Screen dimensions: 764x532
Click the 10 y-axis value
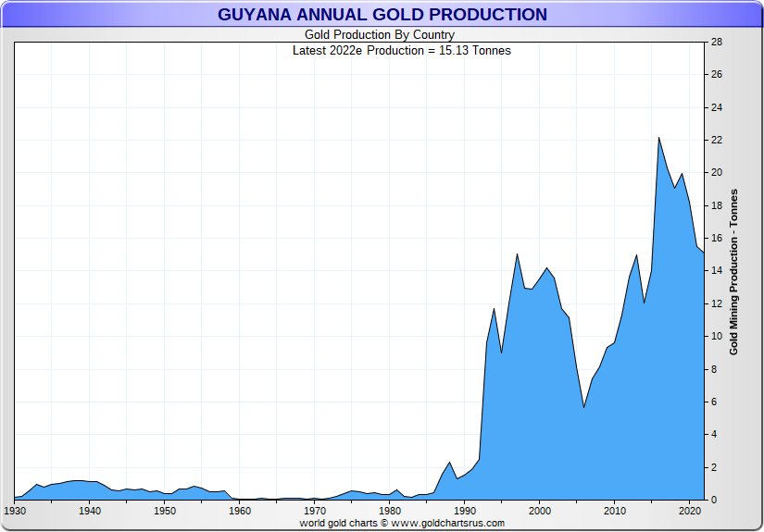pos(717,337)
